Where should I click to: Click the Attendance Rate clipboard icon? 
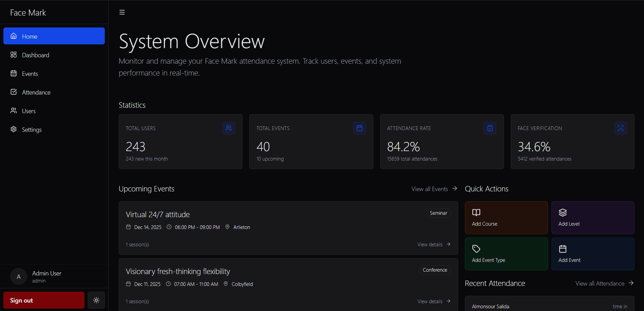(x=490, y=128)
